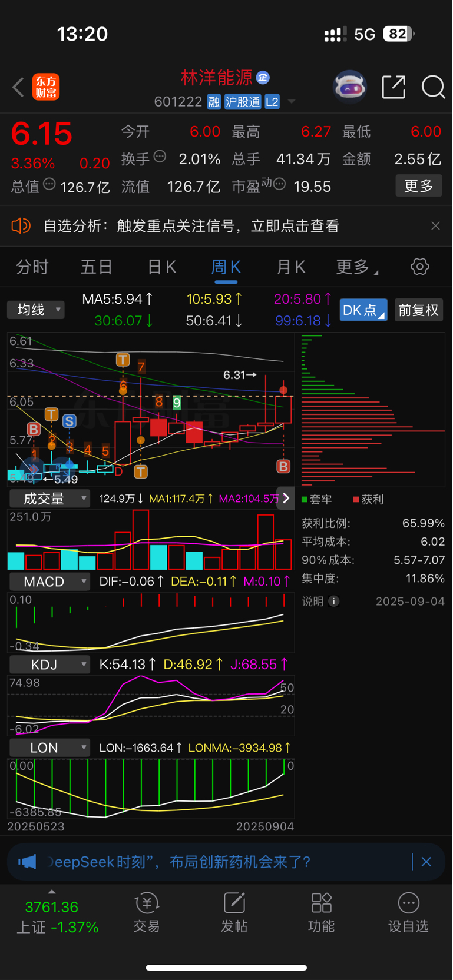Screen dimensions: 453x980
Task: Go back using the left arrow
Action: [x=18, y=87]
